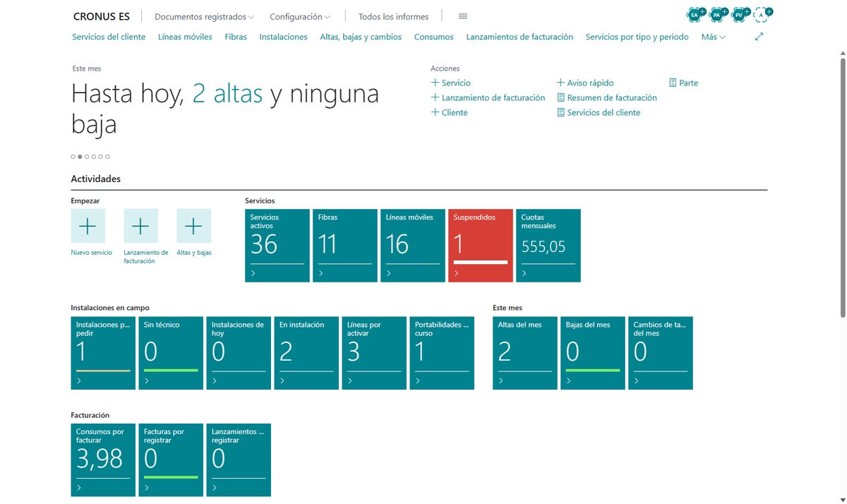The width and height of the screenshot is (847, 504).
Task: Click the Cliente action
Action: click(450, 112)
